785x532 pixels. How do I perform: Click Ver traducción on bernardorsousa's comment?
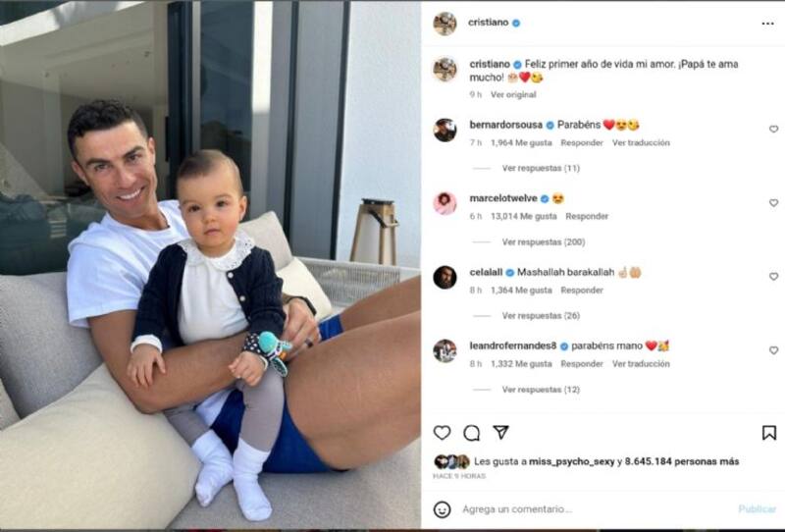641,142
